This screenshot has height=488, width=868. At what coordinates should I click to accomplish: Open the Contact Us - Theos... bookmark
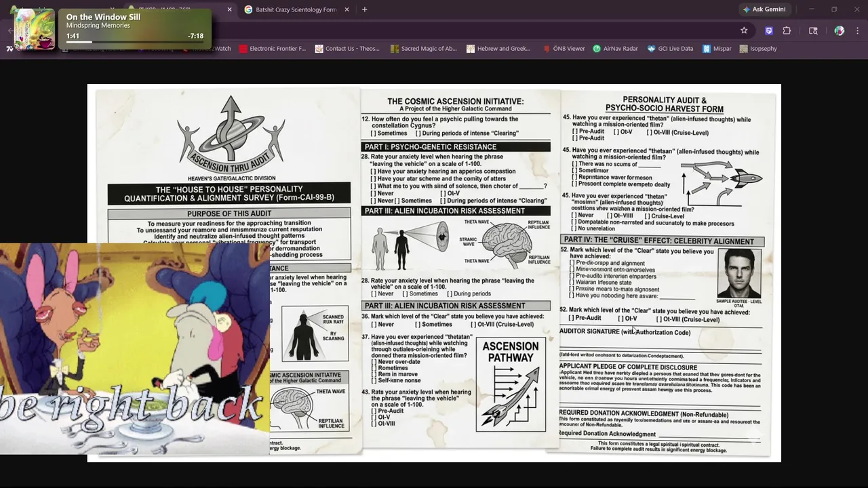point(347,49)
